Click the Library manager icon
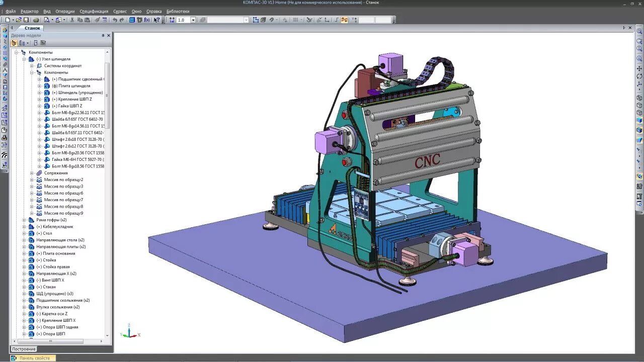 [x=132, y=20]
